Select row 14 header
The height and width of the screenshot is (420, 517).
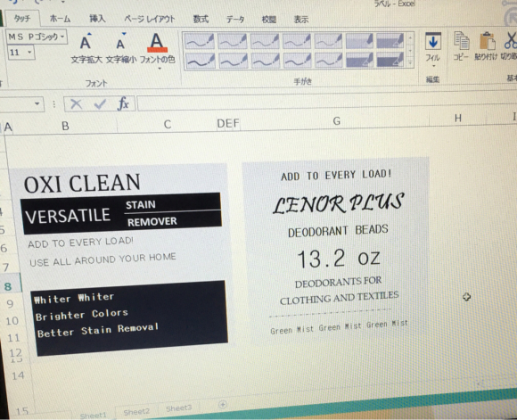[x=18, y=375]
